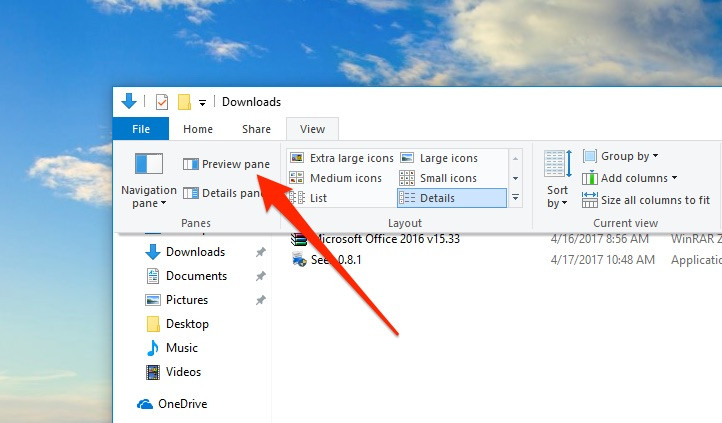Viewport: 722px width, 423px height.
Task: Open Pictures in the navigation pane
Action: coord(187,300)
